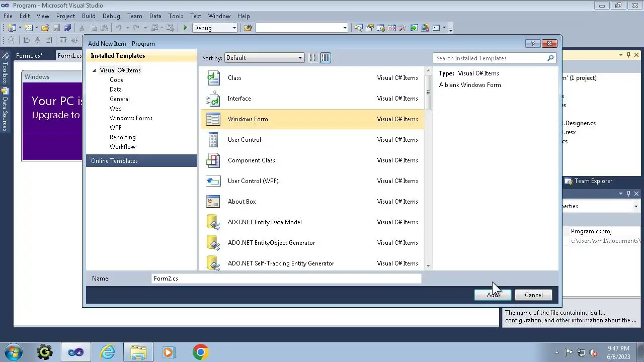Click the New Project toolbar icon
The height and width of the screenshot is (362, 644).
click(x=12, y=28)
